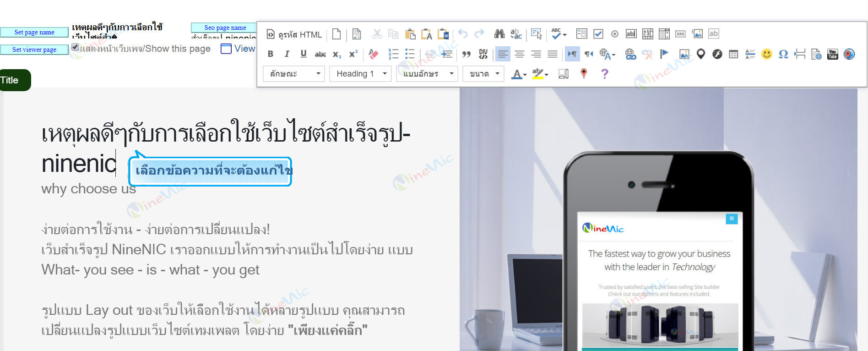This screenshot has height=351, width=868.
Task: Select Center alignment
Action: click(520, 54)
